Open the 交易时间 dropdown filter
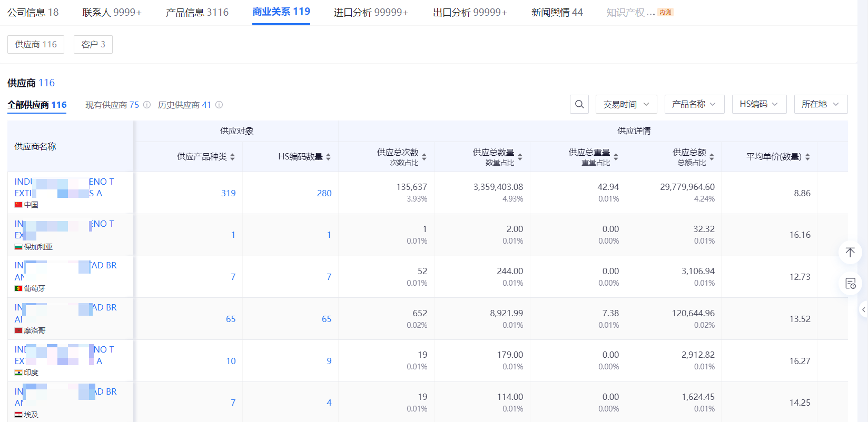 click(626, 104)
